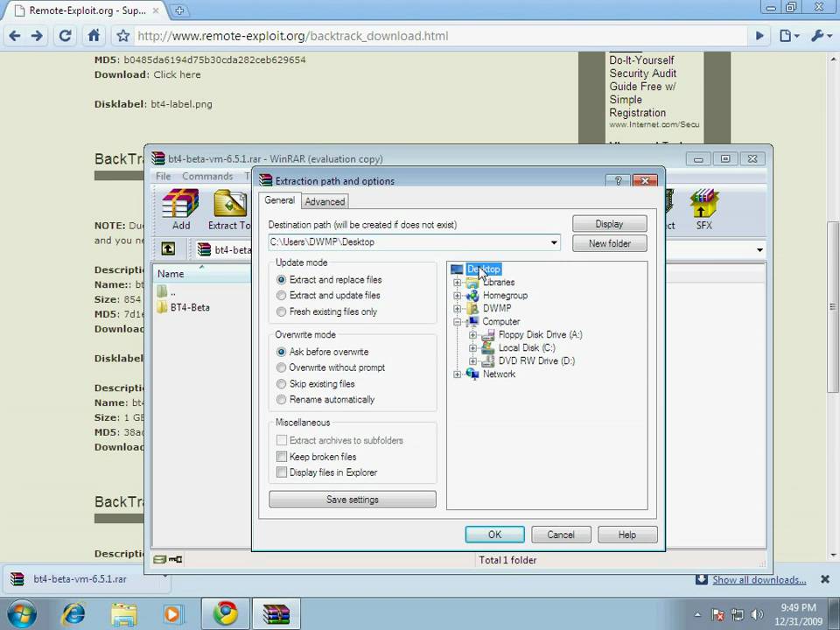The height and width of the screenshot is (630, 840).
Task: Click the OK button
Action: [494, 535]
